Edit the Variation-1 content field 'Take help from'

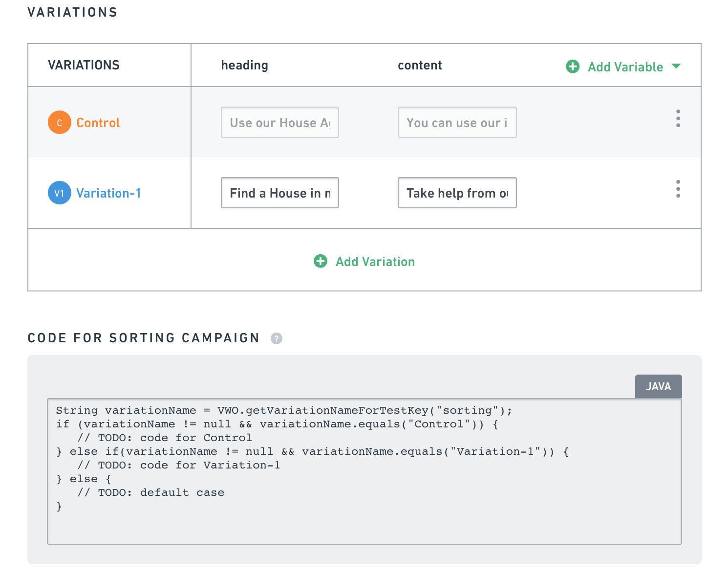(x=457, y=193)
